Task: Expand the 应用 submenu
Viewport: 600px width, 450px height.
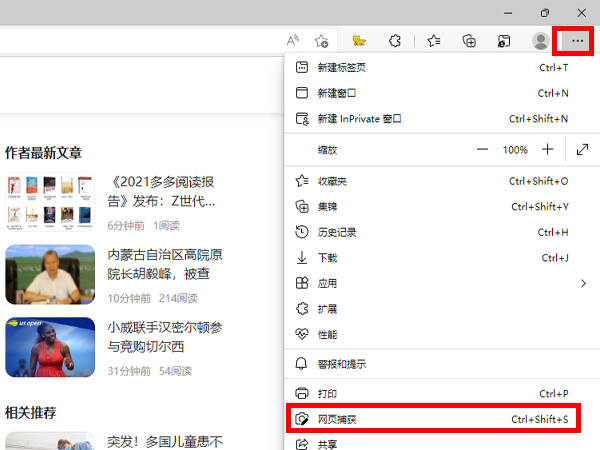Action: coord(442,284)
